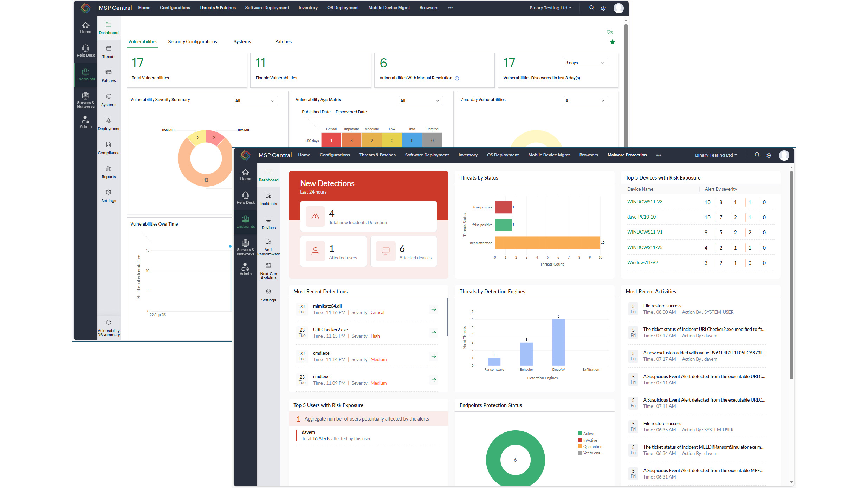The width and height of the screenshot is (868, 488).
Task: Click the Help Desk headset icon
Action: coord(85,48)
